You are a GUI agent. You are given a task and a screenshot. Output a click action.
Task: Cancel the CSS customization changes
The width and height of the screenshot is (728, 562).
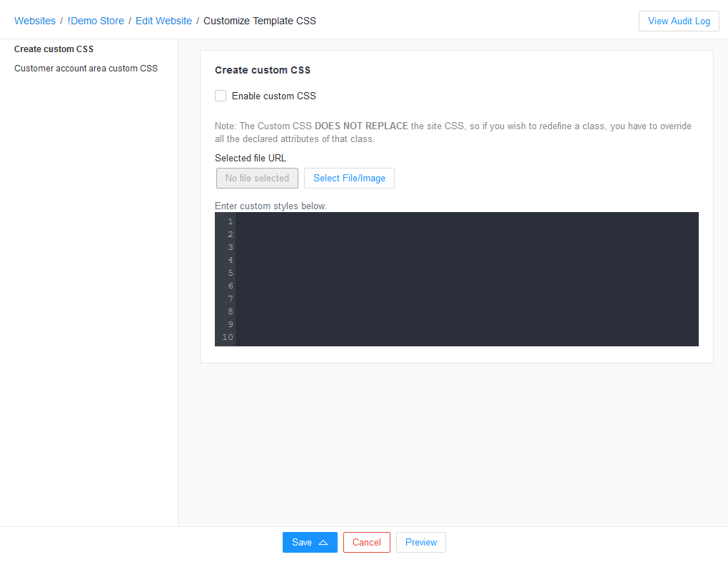[x=367, y=543]
